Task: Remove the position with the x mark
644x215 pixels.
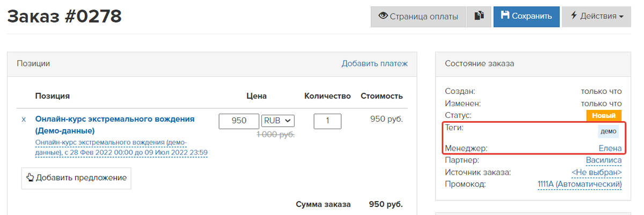Action: coord(24,119)
